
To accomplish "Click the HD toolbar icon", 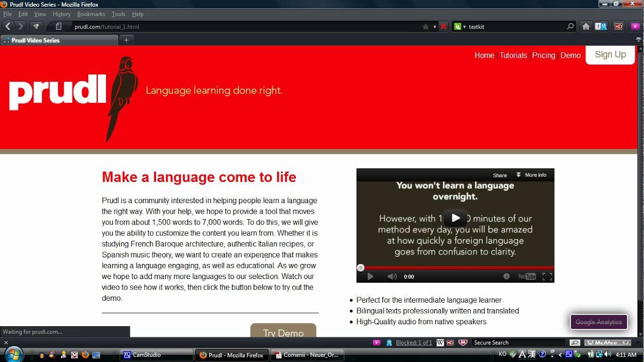I will [618, 27].
